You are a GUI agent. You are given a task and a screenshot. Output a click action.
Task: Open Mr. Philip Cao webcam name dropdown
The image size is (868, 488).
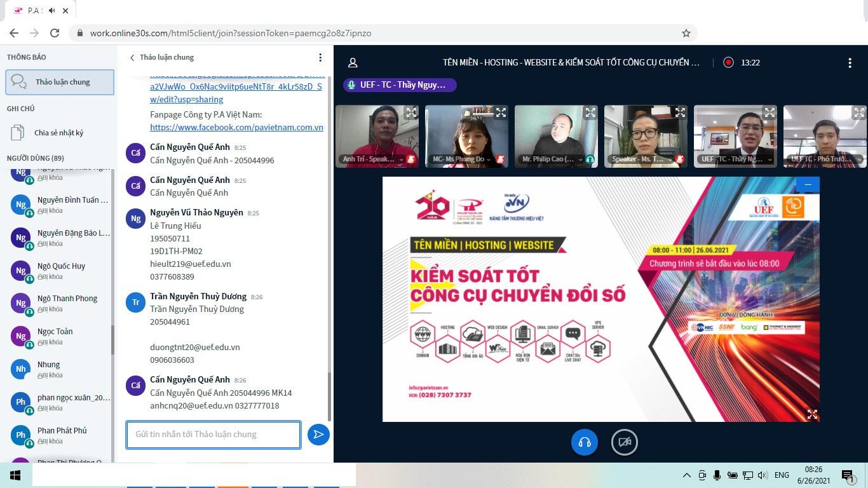coord(552,159)
